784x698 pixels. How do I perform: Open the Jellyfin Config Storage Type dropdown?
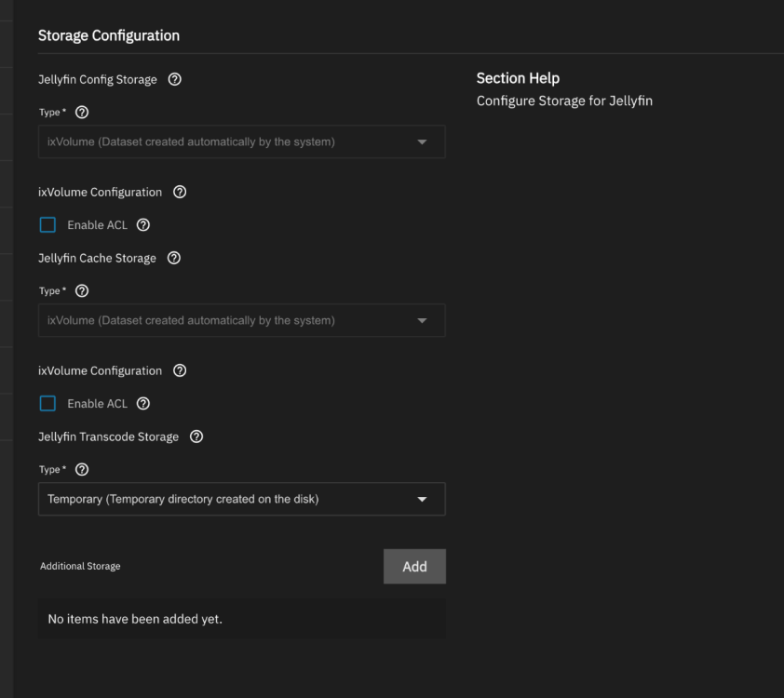[241, 141]
